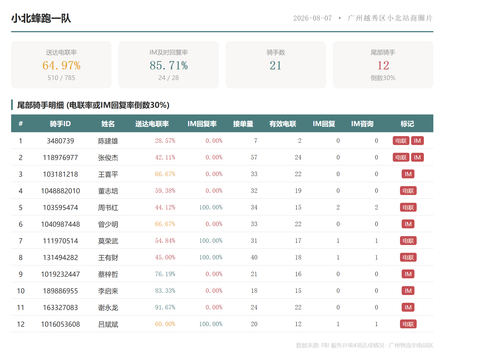Select rider ID 103181218
The width and height of the screenshot is (500, 360).
[x=60, y=174]
